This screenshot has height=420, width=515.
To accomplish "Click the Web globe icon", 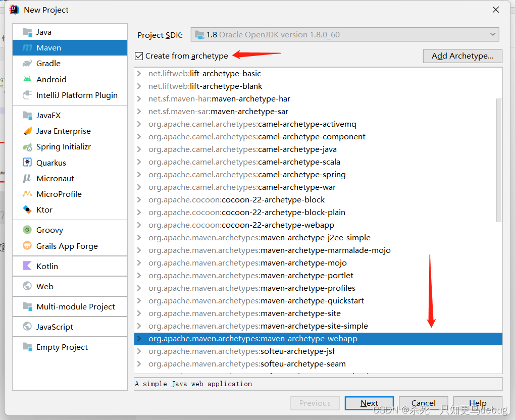I will click(x=27, y=286).
